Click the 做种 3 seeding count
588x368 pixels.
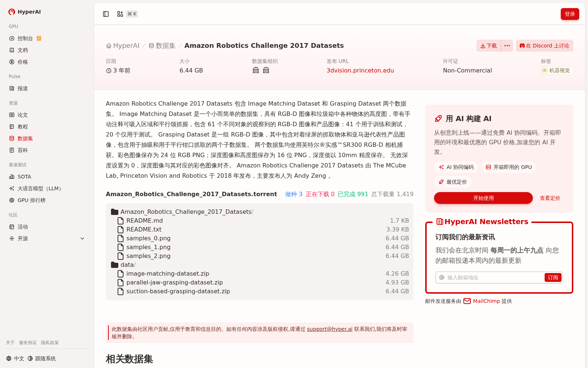(294, 194)
